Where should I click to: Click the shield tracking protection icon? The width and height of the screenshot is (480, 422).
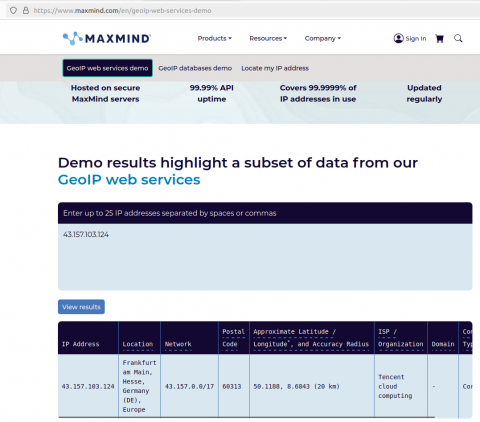point(13,10)
